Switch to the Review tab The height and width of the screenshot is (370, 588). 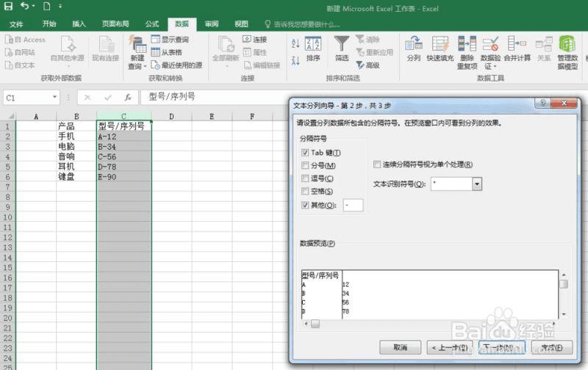click(x=212, y=24)
